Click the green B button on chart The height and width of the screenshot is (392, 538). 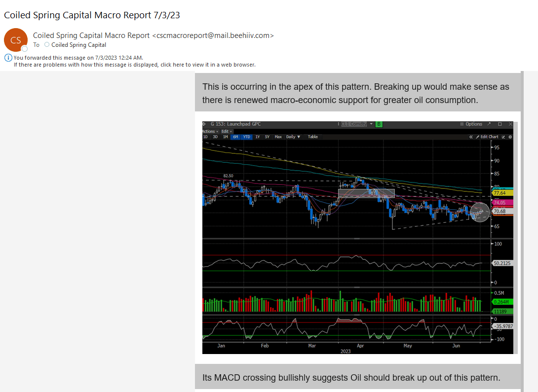click(379, 124)
